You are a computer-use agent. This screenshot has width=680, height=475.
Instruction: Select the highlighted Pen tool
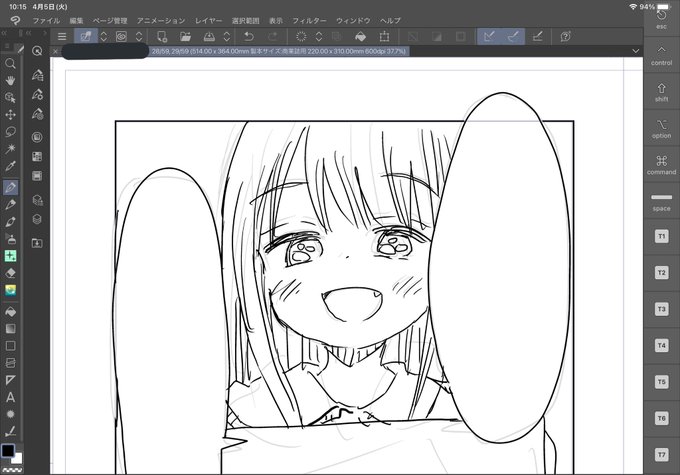click(10, 187)
